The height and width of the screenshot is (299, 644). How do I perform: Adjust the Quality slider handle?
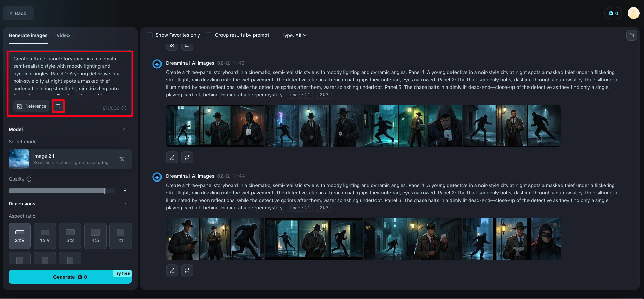pyautogui.click(x=105, y=191)
